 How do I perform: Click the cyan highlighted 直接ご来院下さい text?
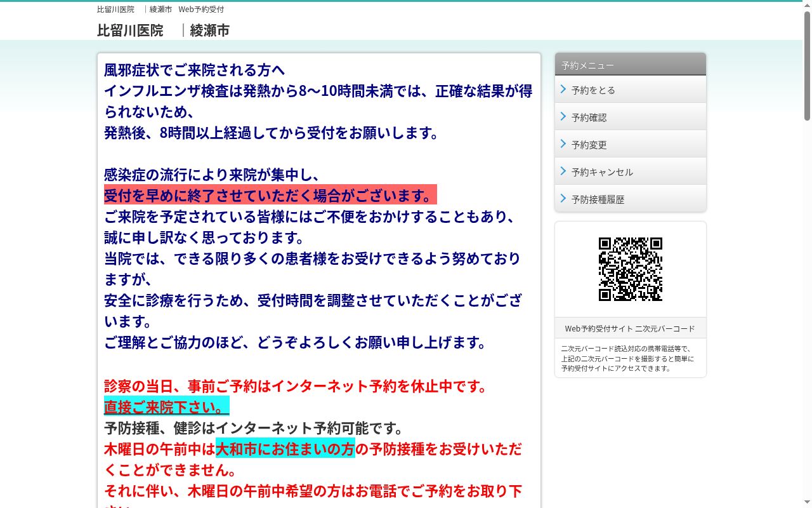click(x=167, y=406)
